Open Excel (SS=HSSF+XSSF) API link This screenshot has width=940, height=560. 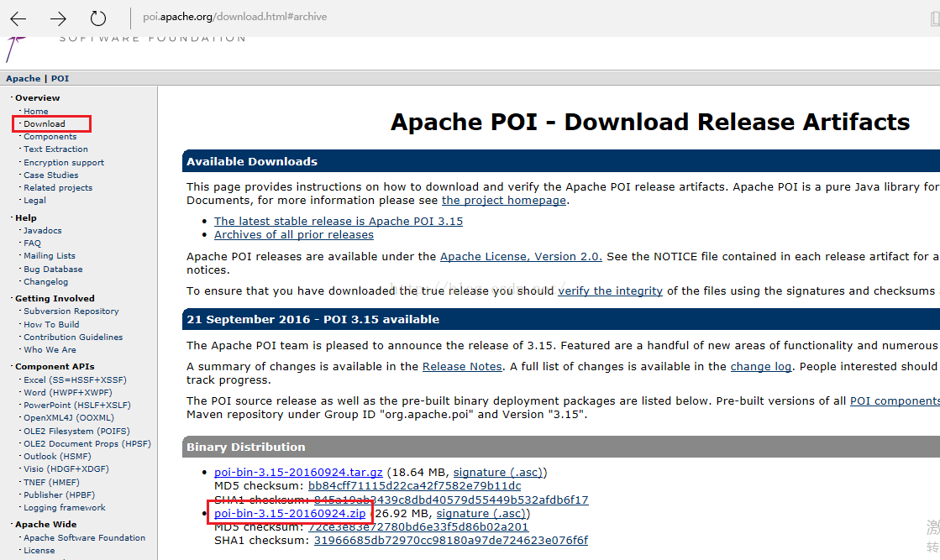[75, 380]
